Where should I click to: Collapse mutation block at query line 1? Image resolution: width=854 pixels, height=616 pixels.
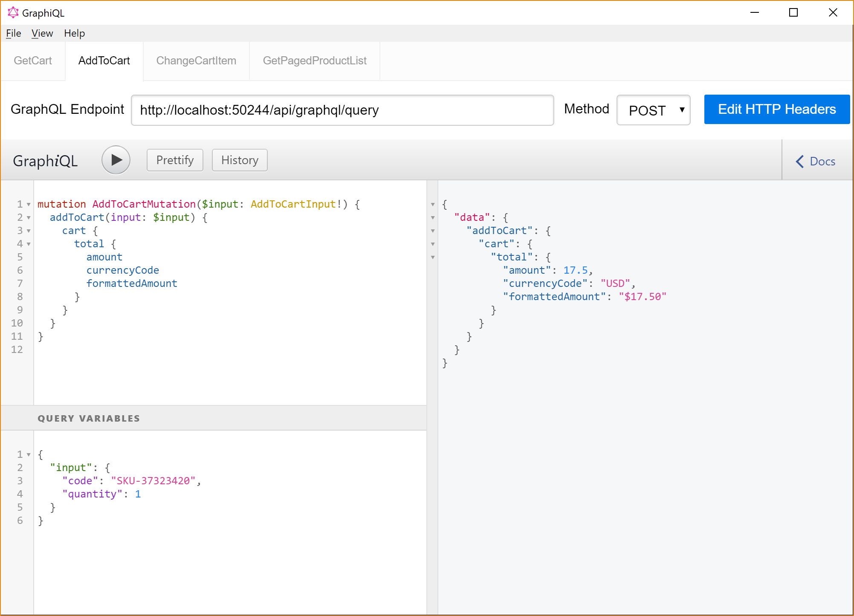coord(29,205)
